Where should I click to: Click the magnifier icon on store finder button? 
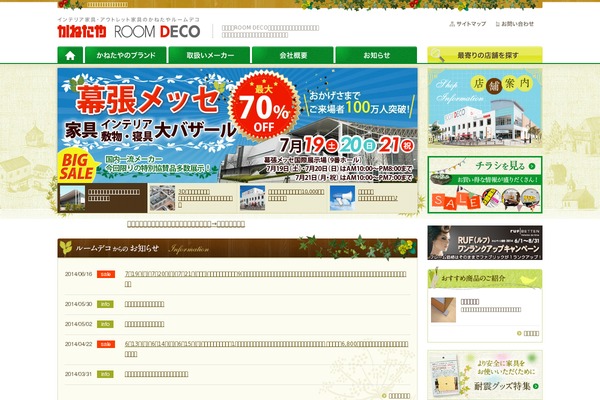point(436,55)
